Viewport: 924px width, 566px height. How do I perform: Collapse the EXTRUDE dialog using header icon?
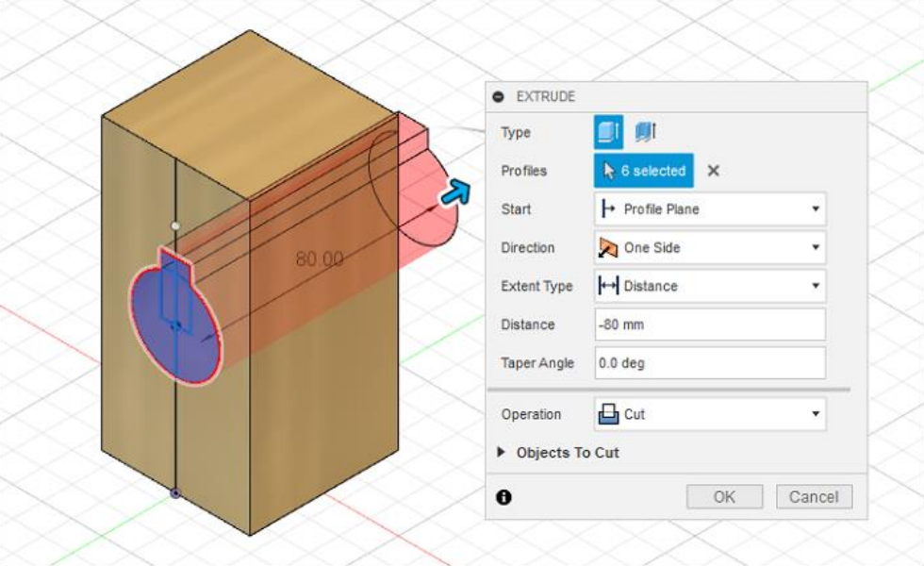499,97
